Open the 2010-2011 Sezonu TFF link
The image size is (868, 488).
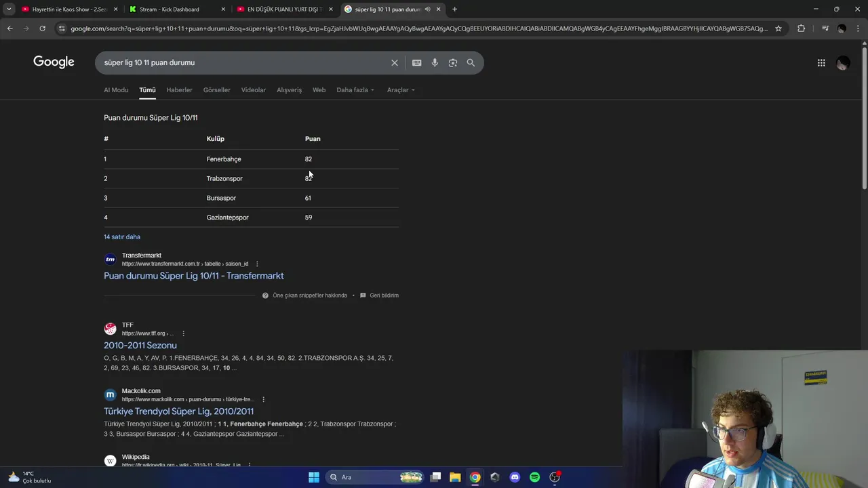[140, 345]
